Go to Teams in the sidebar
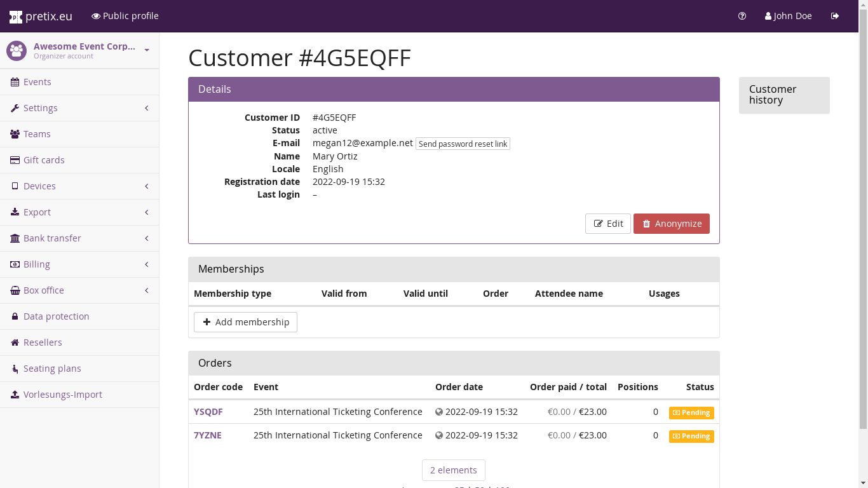The height and width of the screenshot is (488, 868). pos(37,134)
